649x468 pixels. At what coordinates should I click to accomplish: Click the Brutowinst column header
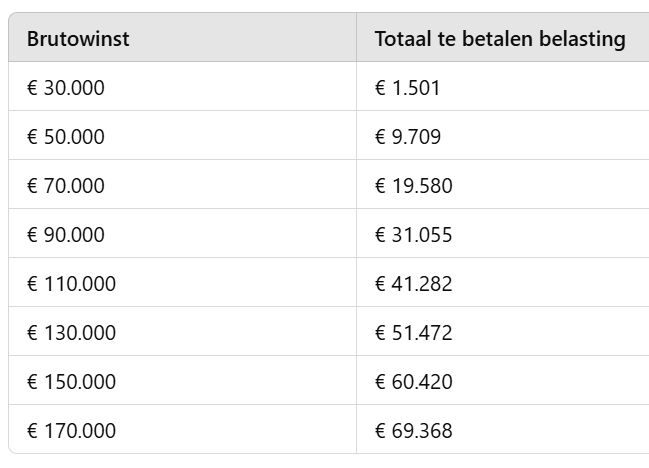coord(78,39)
